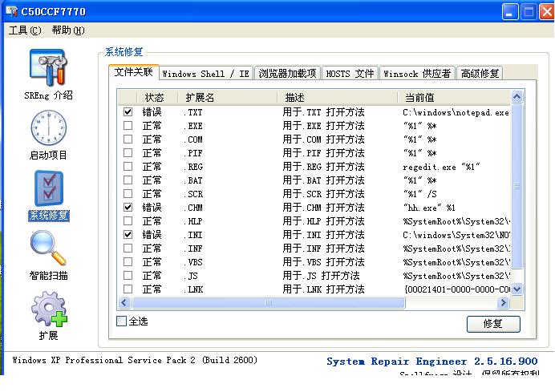Toggle the 全选 select-all checkbox
555x392 pixels.
[122, 321]
